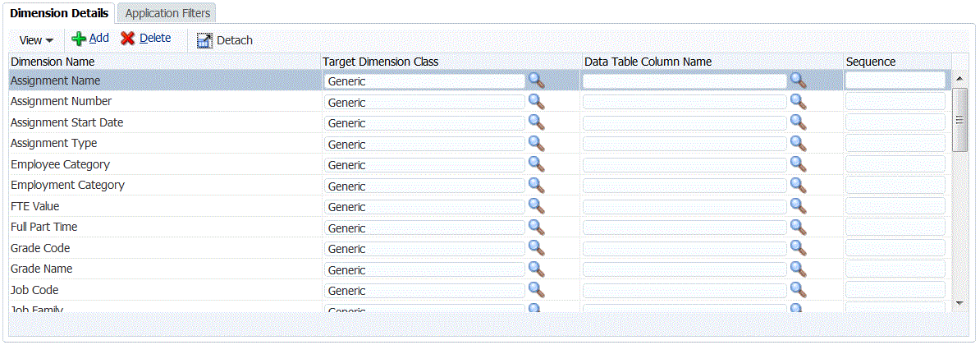Click search icon for Assignment Name target class

click(537, 80)
